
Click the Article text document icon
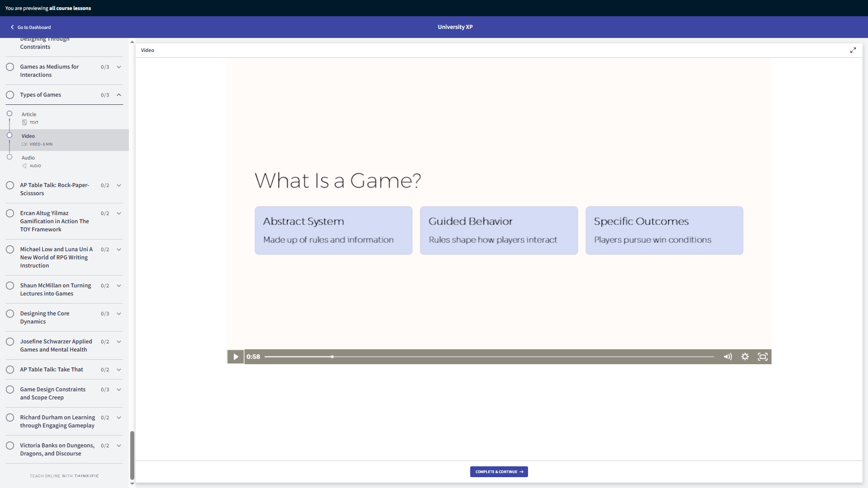coord(24,122)
